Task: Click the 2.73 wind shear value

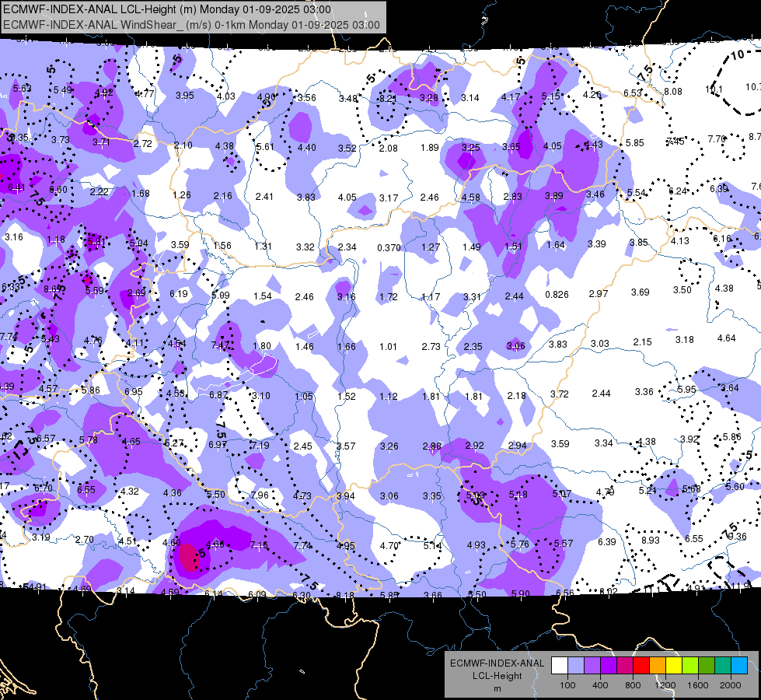Action: (431, 346)
